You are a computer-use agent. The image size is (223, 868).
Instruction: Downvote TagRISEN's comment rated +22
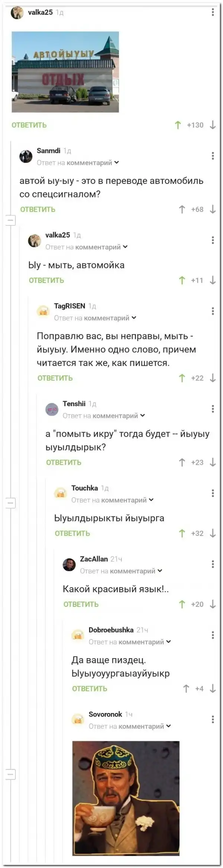(x=213, y=378)
